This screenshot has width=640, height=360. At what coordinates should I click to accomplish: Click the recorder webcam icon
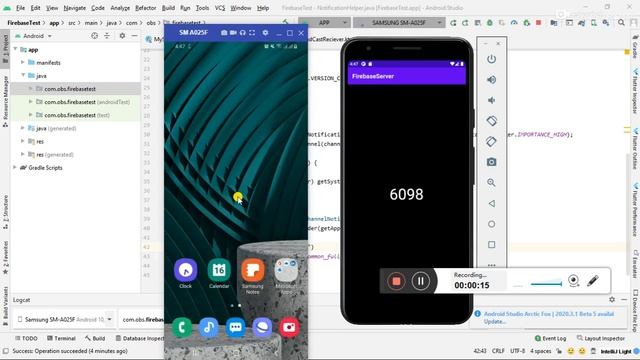click(573, 280)
